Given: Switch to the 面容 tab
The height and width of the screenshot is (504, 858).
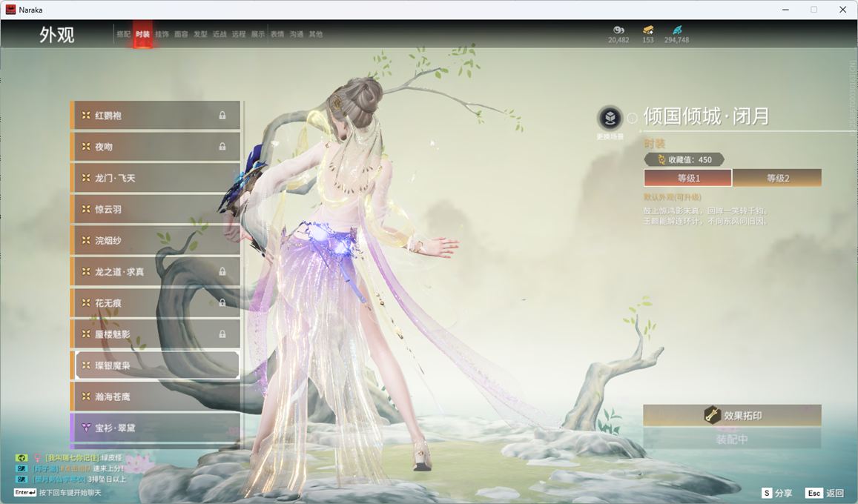Looking at the screenshot, I should point(181,34).
